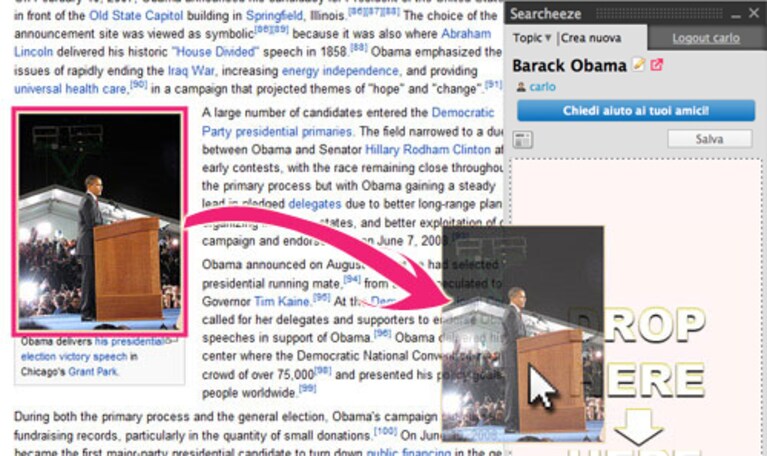The height and width of the screenshot is (456, 767).
Task: Open the Springfield link
Action: pos(274,16)
